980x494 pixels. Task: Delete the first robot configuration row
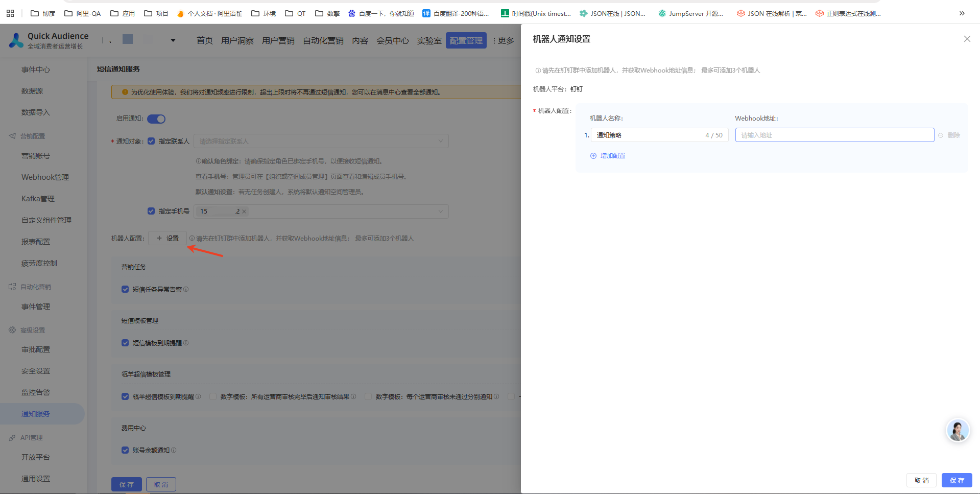pyautogui.click(x=949, y=135)
